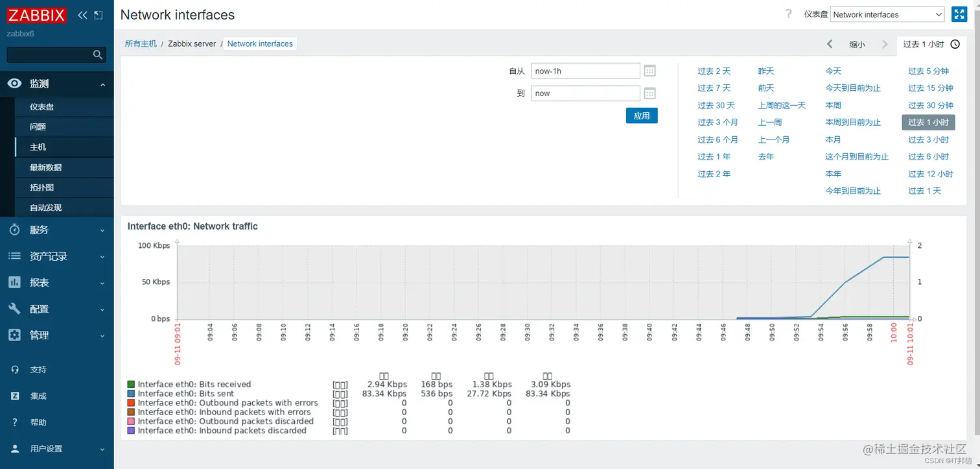Select the 本周到目前为止 time range
This screenshot has height=469, width=980.
coord(853,122)
